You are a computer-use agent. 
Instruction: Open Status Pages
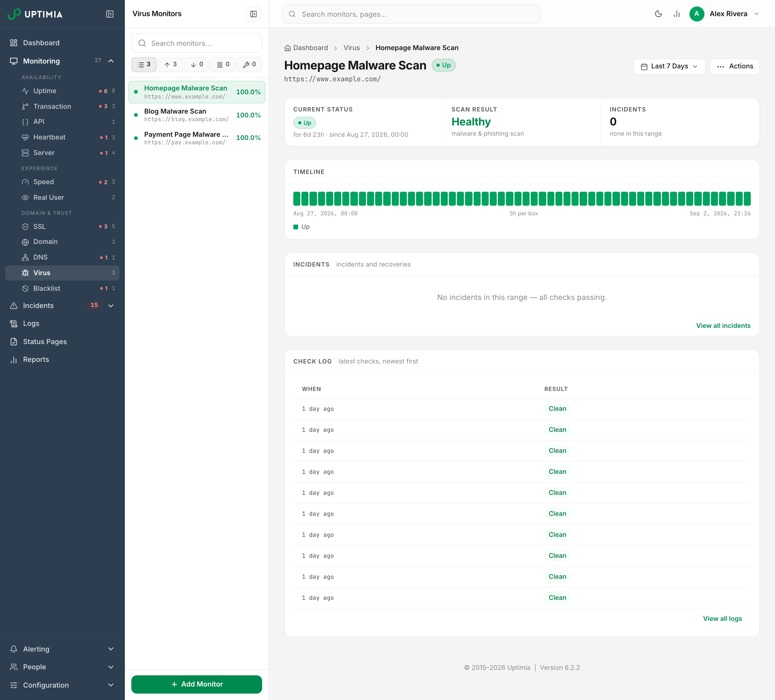62,342
